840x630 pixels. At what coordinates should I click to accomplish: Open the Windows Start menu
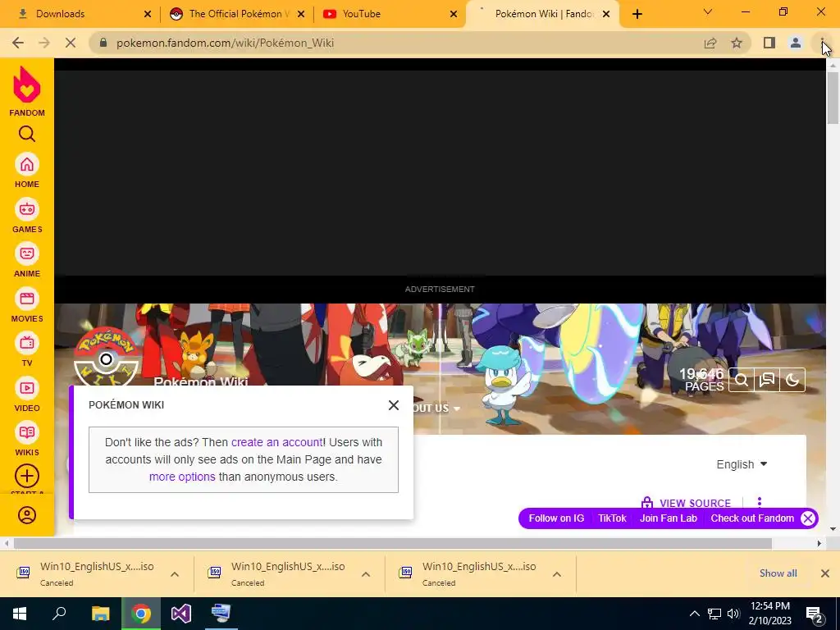[x=20, y=614]
